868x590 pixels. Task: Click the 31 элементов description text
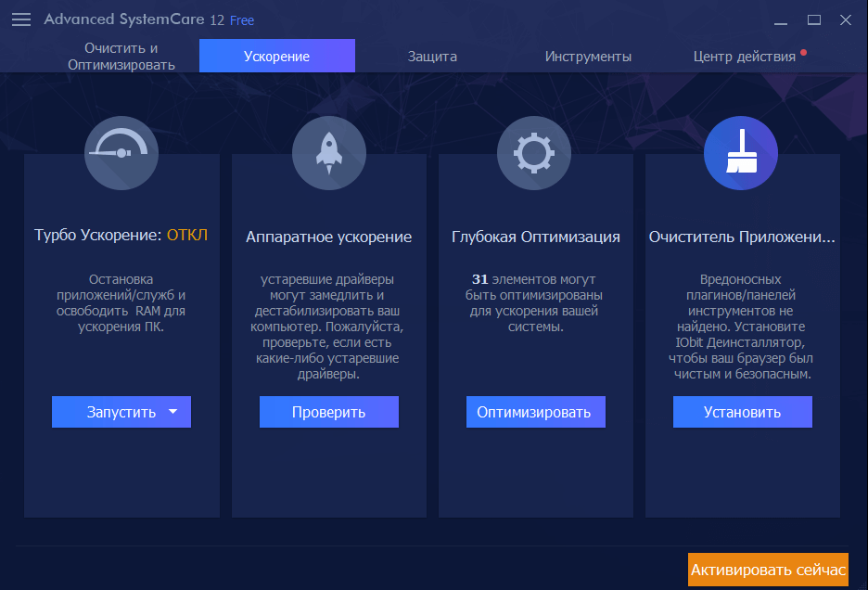534,303
